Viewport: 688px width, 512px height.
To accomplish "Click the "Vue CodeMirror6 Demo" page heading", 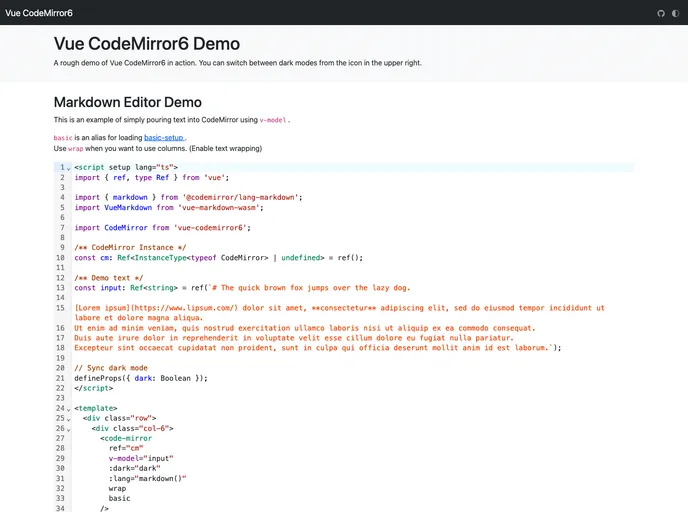I will pos(147,44).
